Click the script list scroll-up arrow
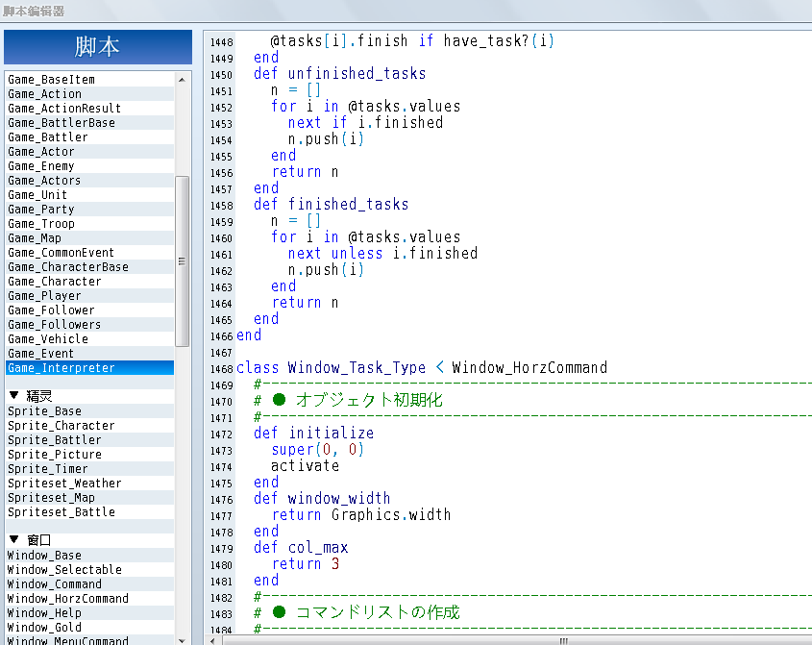This screenshot has height=645, width=812. pos(182,79)
